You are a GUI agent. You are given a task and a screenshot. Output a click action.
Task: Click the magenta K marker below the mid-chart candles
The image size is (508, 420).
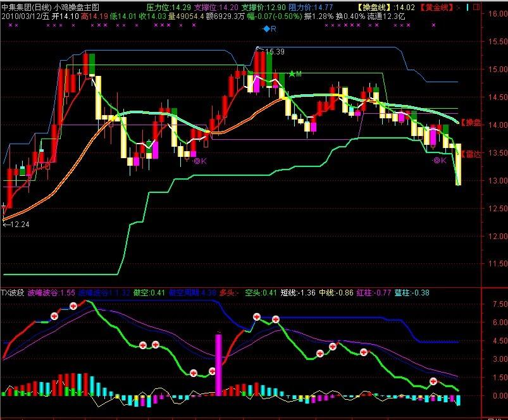click(200, 161)
